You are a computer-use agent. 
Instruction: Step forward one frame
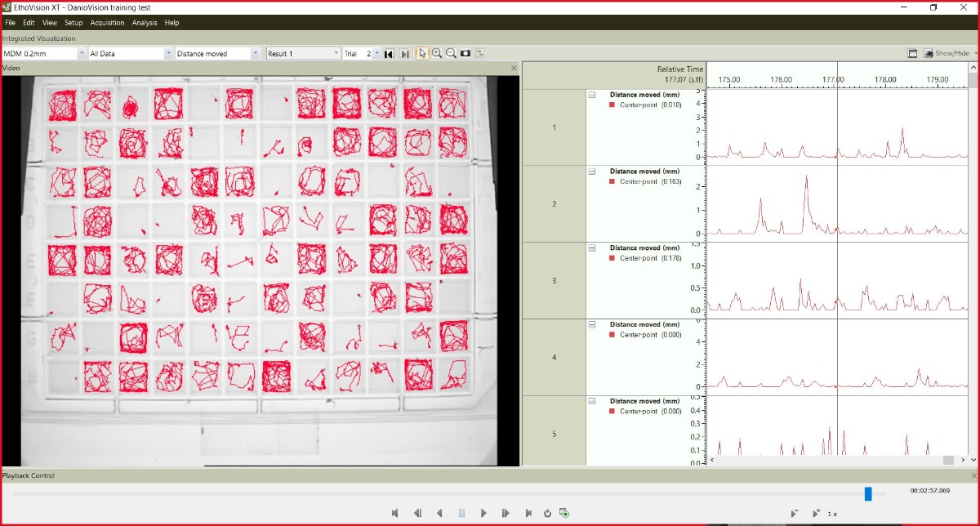(x=506, y=513)
